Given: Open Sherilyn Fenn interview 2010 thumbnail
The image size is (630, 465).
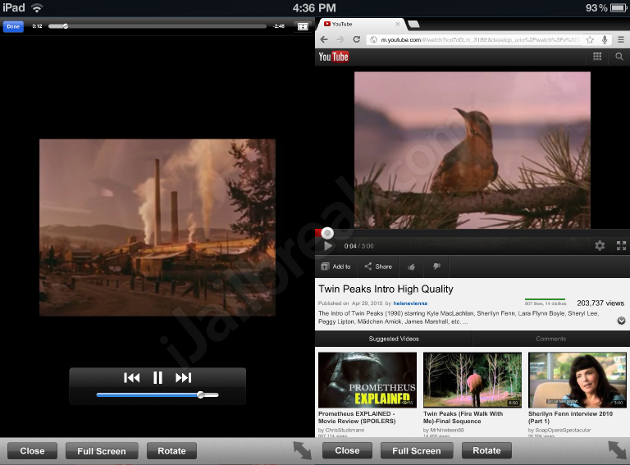Looking at the screenshot, I should tap(577, 380).
